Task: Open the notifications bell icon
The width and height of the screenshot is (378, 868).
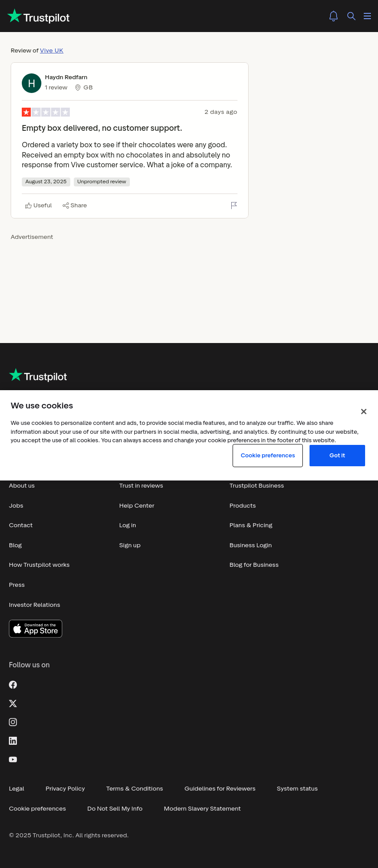Action: tap(334, 16)
